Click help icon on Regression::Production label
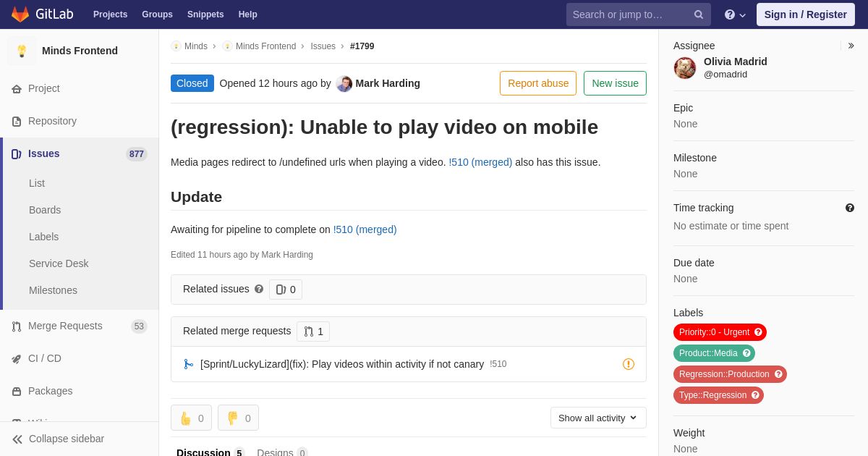868x456 pixels. coord(778,374)
